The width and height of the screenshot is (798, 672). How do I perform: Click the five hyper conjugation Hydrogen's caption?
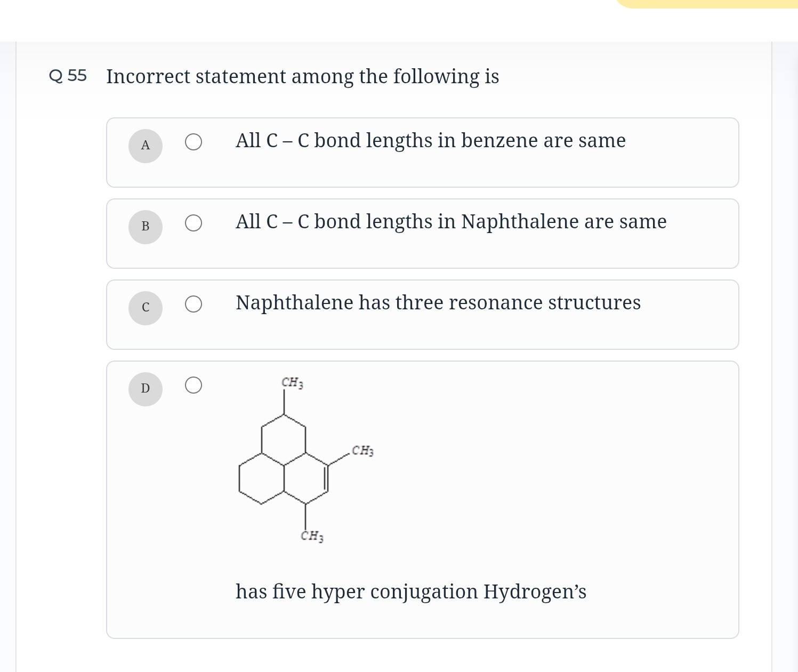410,592
